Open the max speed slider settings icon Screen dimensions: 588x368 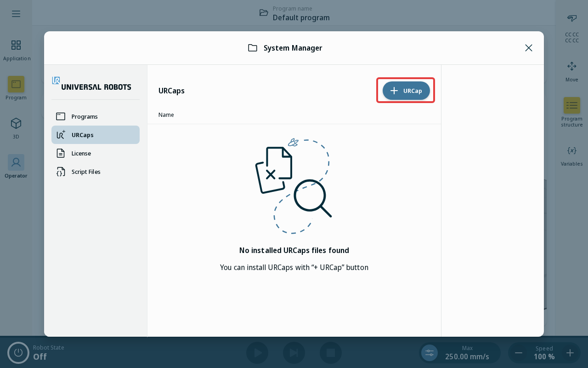pos(430,353)
